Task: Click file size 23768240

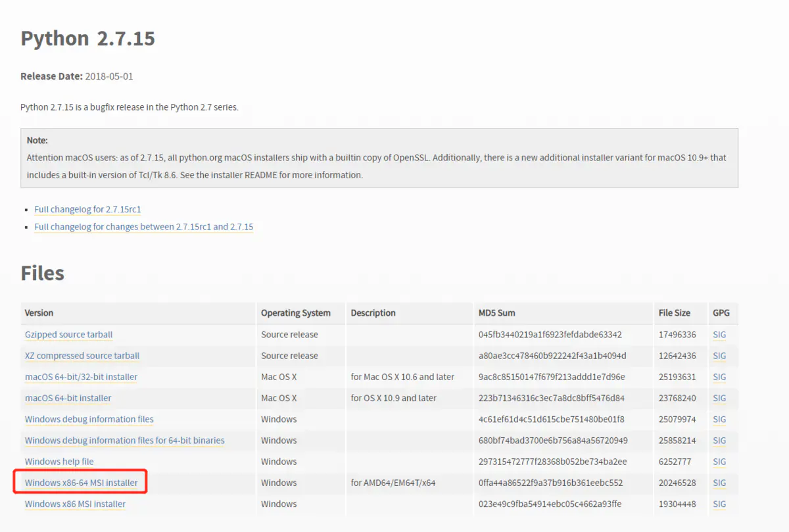Action: pos(677,398)
